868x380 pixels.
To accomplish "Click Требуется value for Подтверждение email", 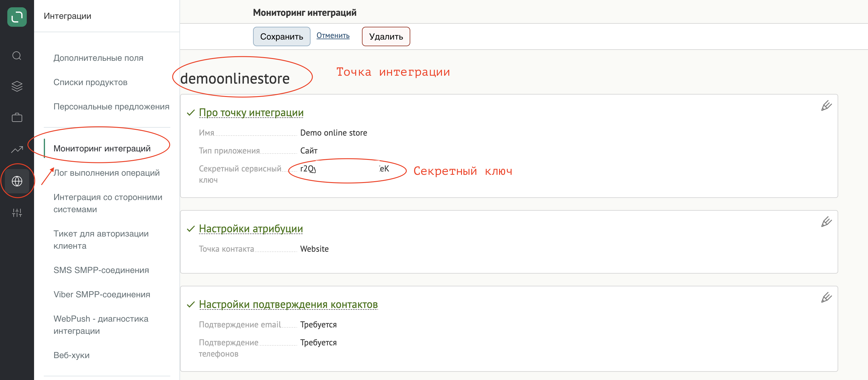I will pos(318,325).
